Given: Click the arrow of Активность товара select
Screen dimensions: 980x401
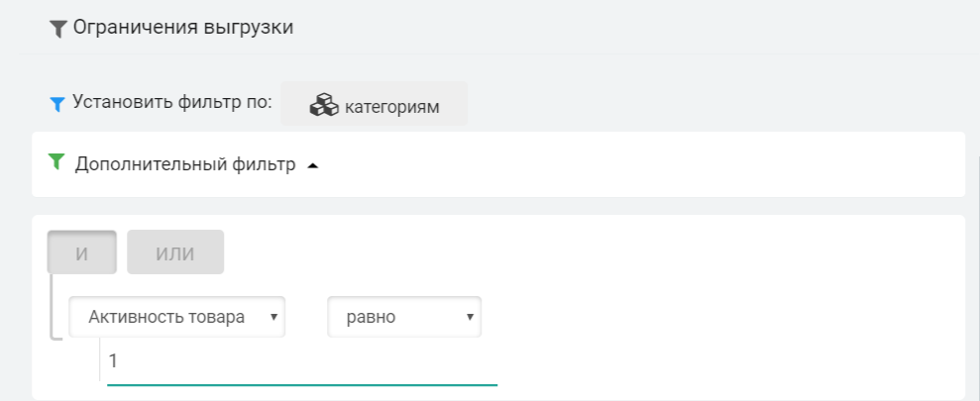Looking at the screenshot, I should (272, 318).
